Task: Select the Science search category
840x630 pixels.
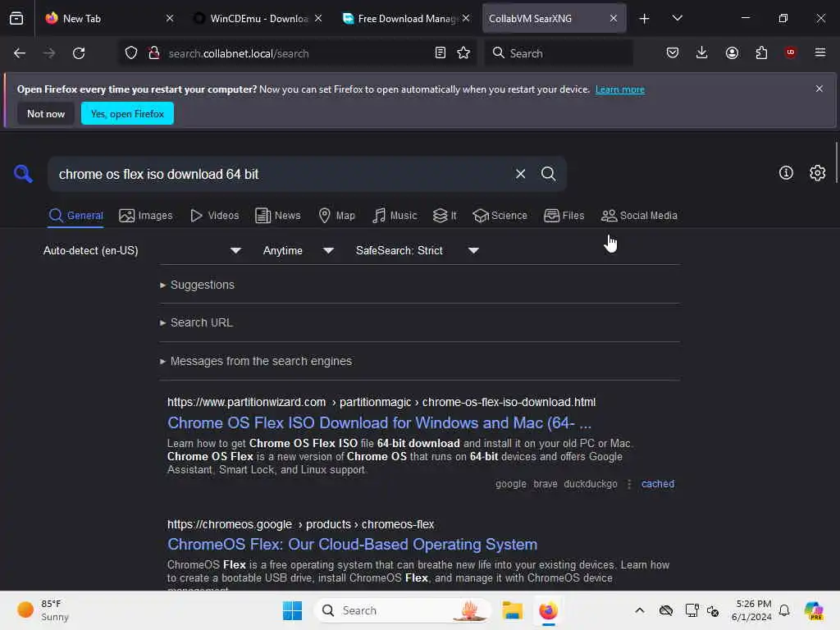Action: pyautogui.click(x=500, y=216)
